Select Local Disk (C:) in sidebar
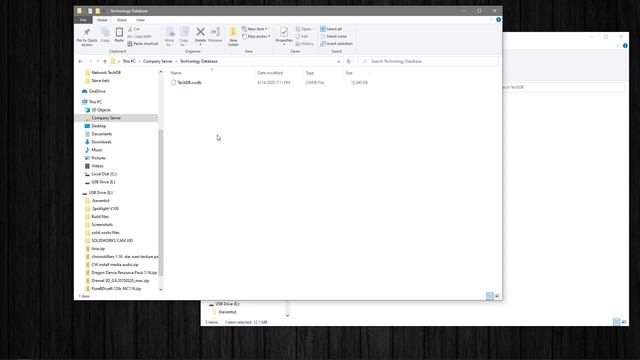This screenshot has height=360, width=640. 100,174
